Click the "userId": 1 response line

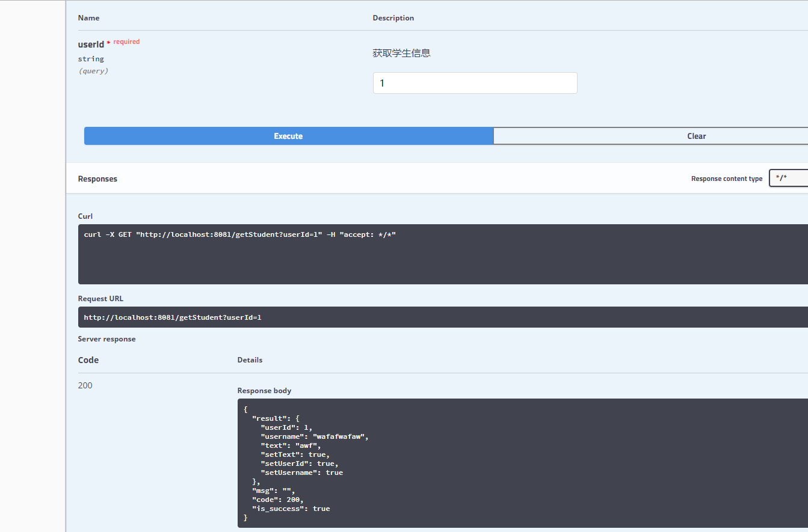286,427
